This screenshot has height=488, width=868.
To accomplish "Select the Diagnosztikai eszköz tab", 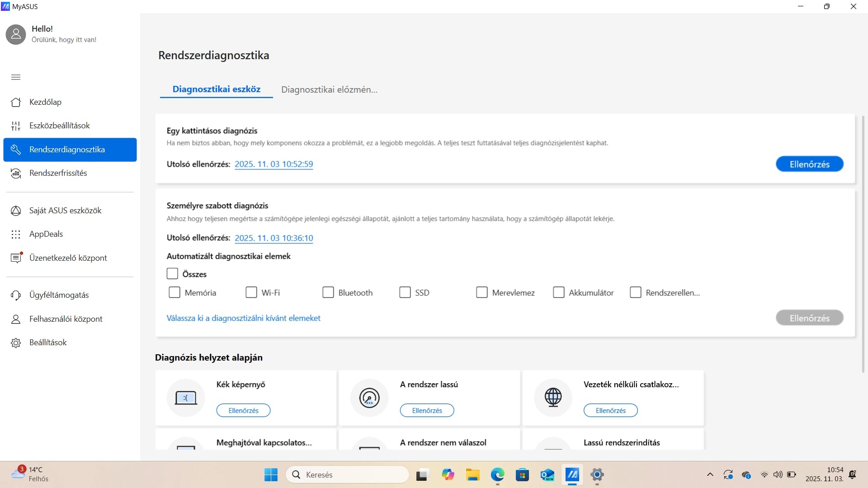I will click(x=217, y=89).
